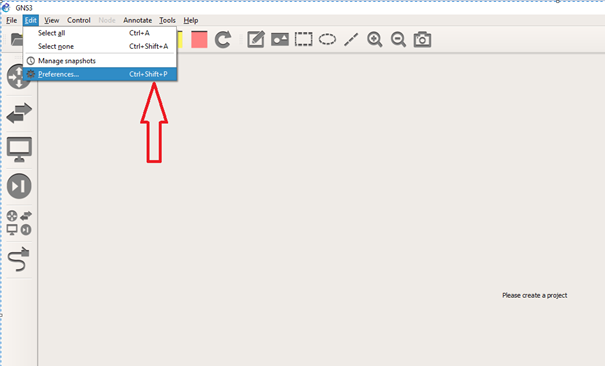Open the Control menu
This screenshot has height=366, width=605.
[x=79, y=20]
